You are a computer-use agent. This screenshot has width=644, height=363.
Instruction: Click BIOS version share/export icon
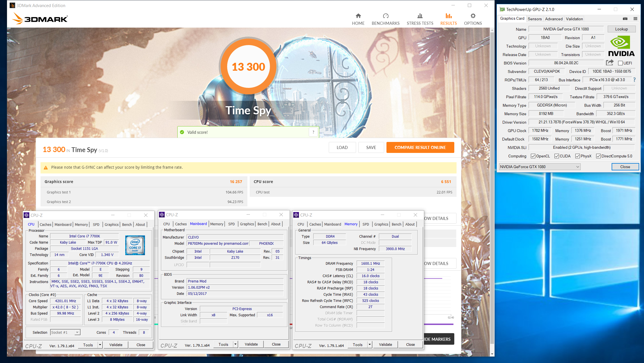[610, 63]
